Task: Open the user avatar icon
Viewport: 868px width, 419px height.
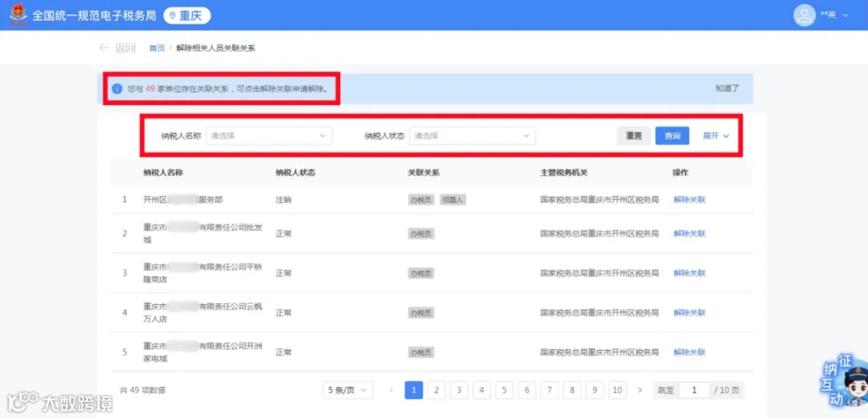Action: coord(805,15)
